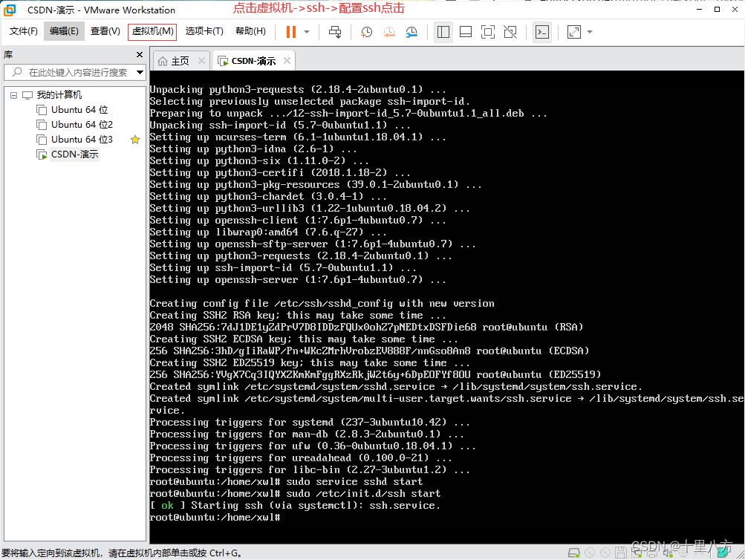Image resolution: width=745 pixels, height=560 pixels.
Task: Toggle the console view icon
Action: click(x=542, y=32)
